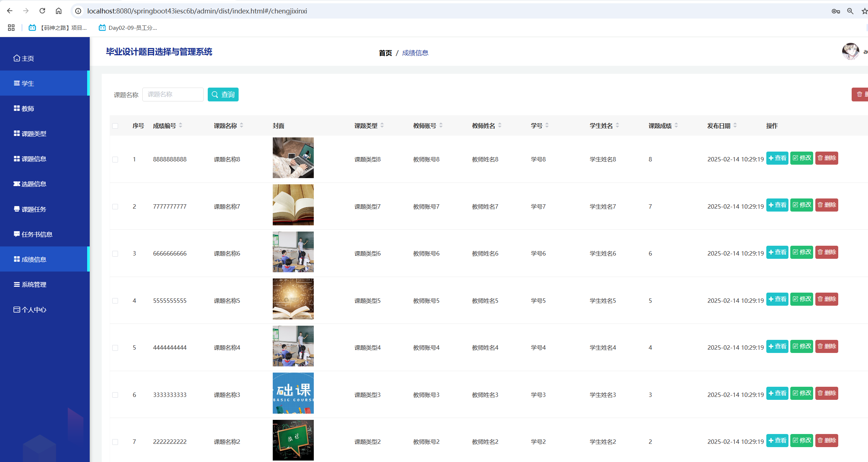Viewport: 868px width, 462px height.
Task: Select the checkbox for row 5555555555
Action: point(115,301)
